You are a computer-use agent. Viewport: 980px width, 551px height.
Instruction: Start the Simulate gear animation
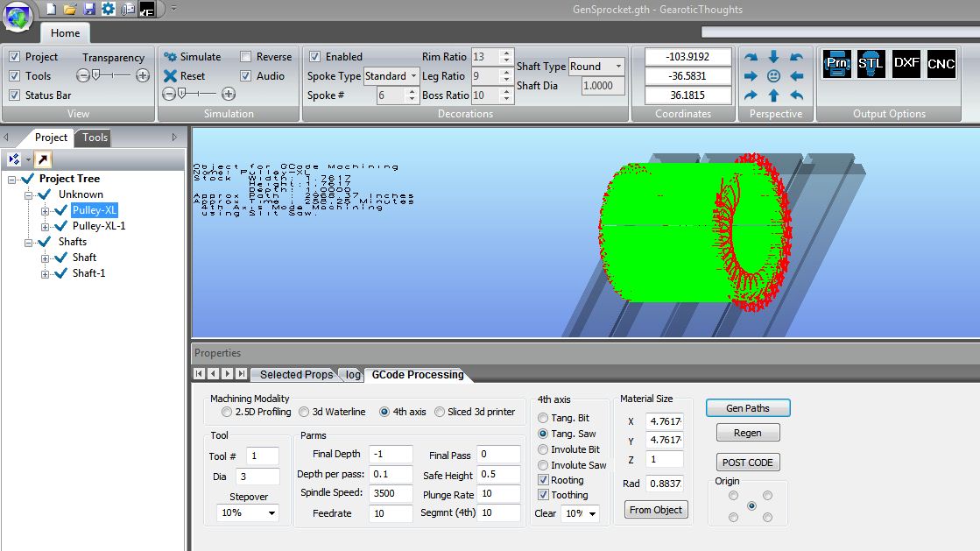pos(193,57)
